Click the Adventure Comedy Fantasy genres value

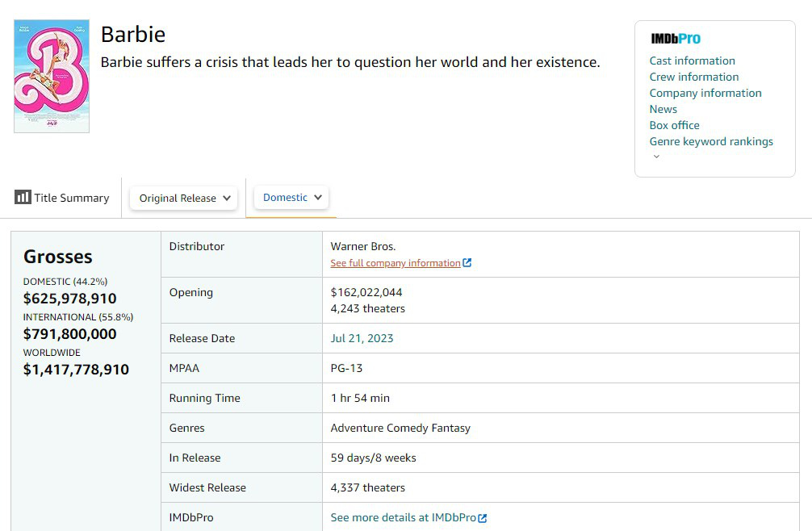tap(400, 428)
